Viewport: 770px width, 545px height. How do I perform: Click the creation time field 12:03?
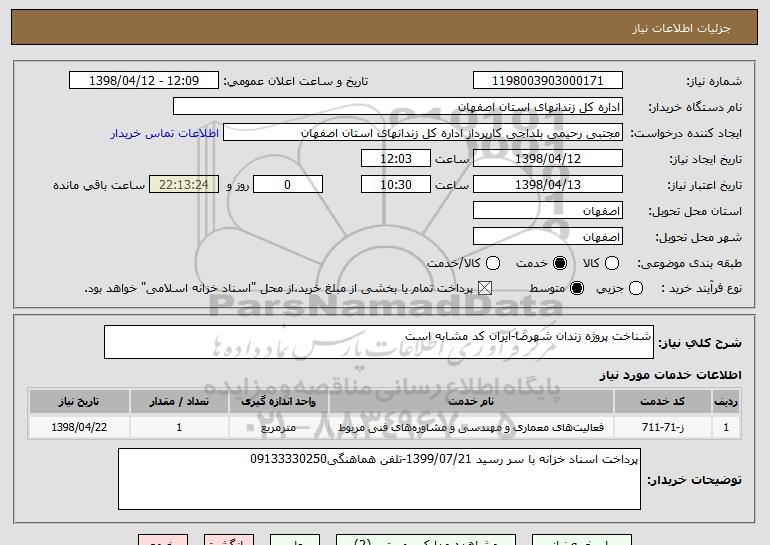pos(396,159)
